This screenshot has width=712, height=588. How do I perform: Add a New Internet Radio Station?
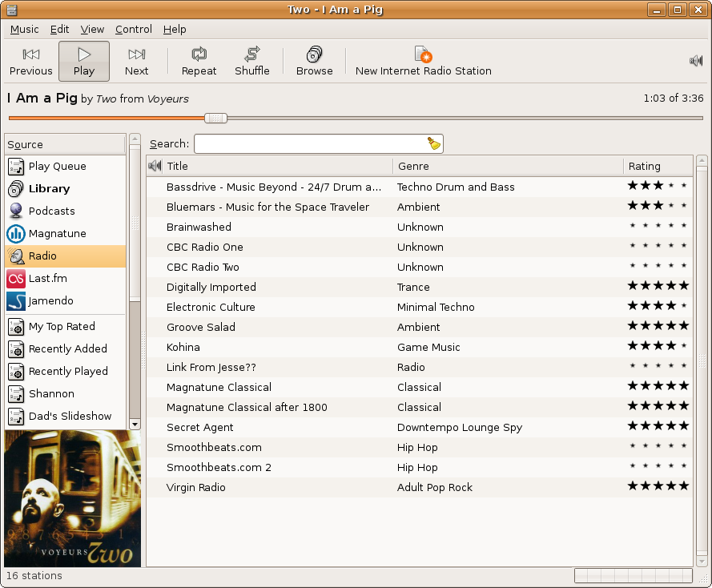423,62
